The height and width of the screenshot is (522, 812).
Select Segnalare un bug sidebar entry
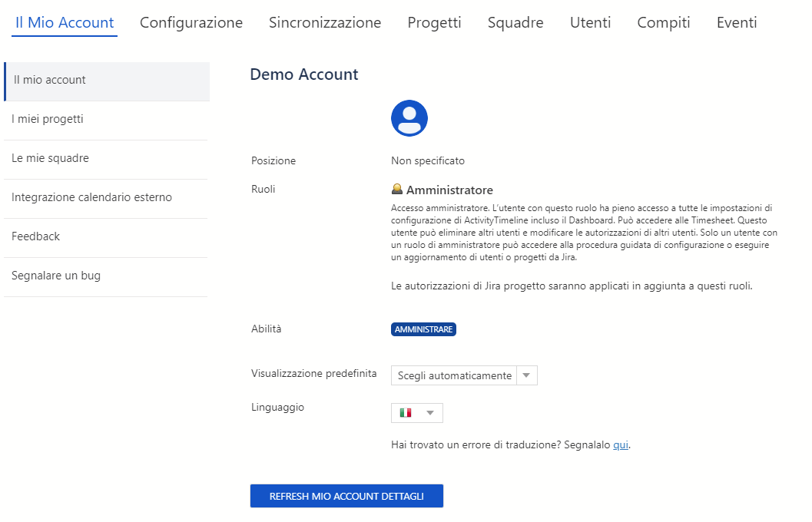coord(56,276)
